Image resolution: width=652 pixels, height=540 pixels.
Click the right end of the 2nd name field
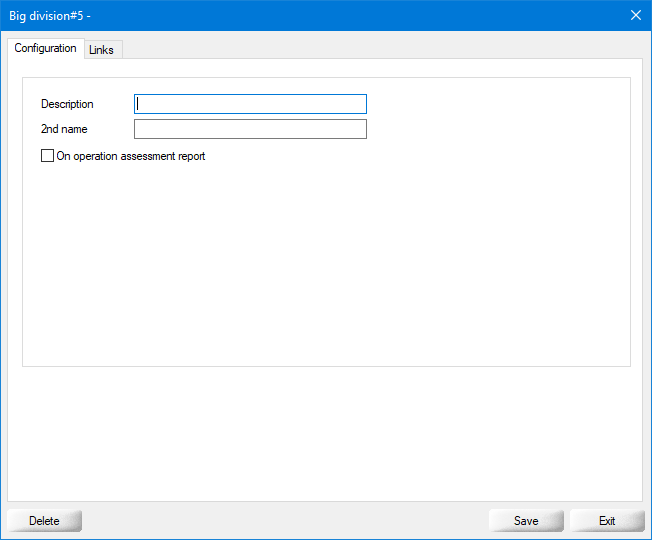[355, 129]
